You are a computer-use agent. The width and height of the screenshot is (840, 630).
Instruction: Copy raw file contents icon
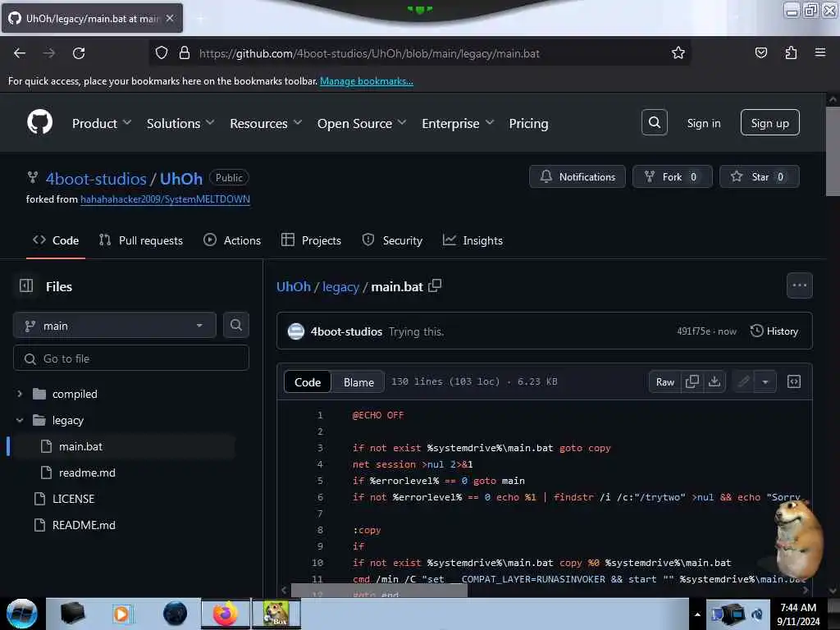click(x=692, y=381)
